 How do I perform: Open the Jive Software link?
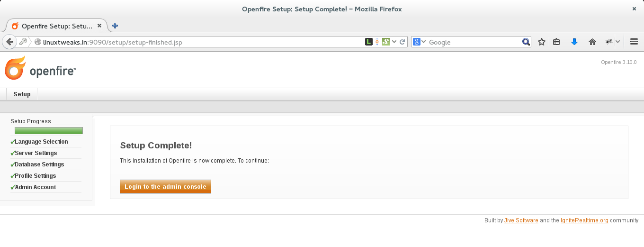pyautogui.click(x=521, y=220)
